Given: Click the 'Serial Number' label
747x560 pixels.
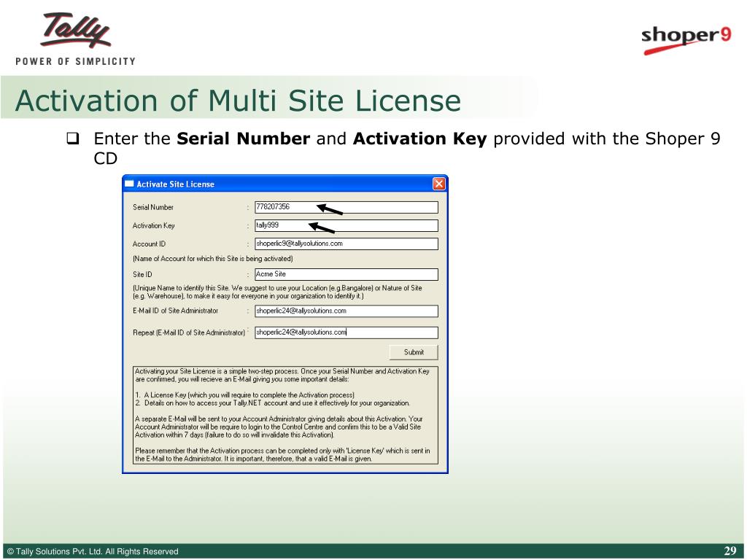Looking at the screenshot, I should pos(153,207).
